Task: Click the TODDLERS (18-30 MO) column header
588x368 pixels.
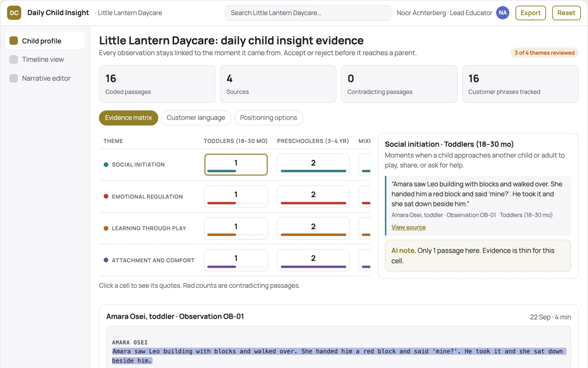Action: point(236,141)
